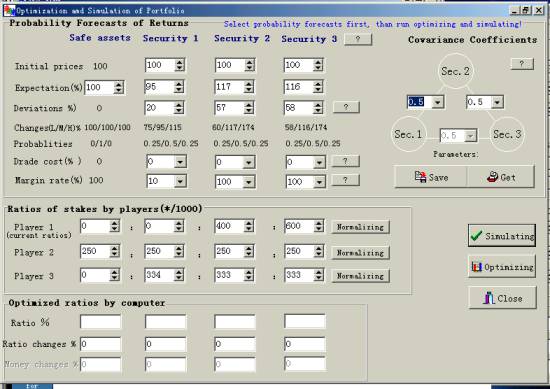Click Security 1 column header
The height and width of the screenshot is (389, 550).
click(170, 38)
